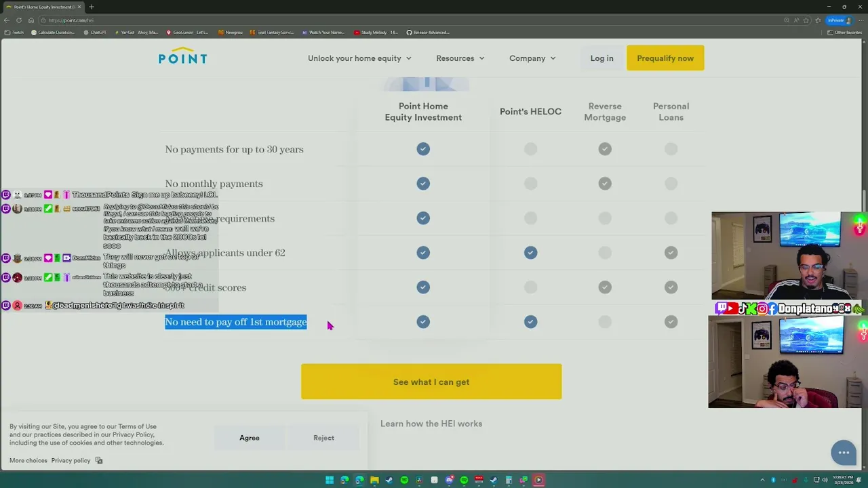Agree to the cookie consent
Image resolution: width=868 pixels, height=488 pixels.
(250, 438)
